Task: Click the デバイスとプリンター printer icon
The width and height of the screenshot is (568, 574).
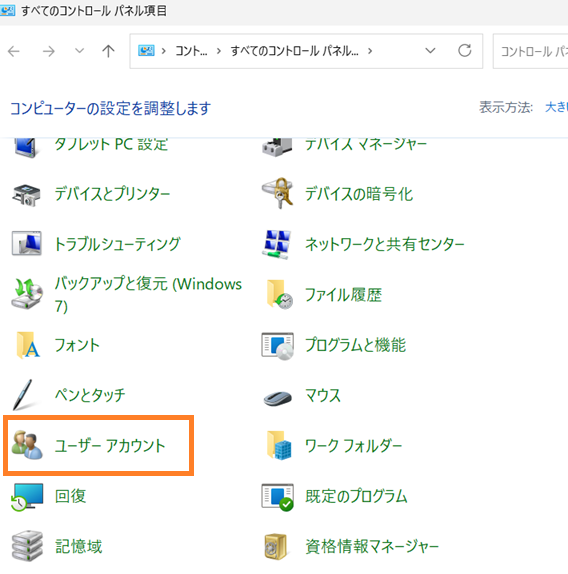Action: click(x=26, y=194)
